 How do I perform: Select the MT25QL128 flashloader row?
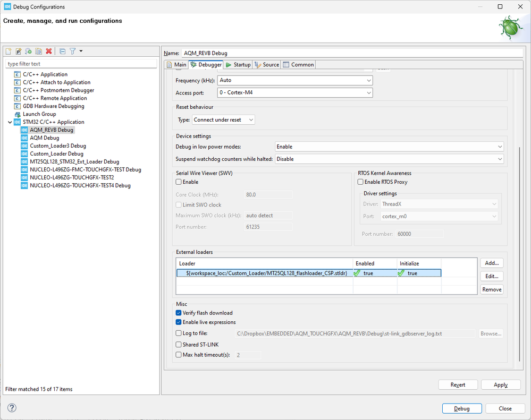(309, 273)
